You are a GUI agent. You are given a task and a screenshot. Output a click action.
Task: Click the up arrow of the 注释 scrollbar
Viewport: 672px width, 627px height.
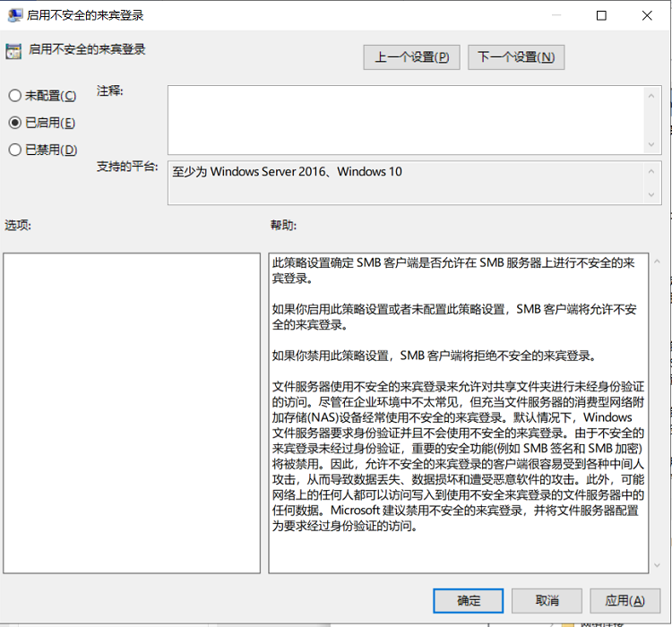[653, 96]
